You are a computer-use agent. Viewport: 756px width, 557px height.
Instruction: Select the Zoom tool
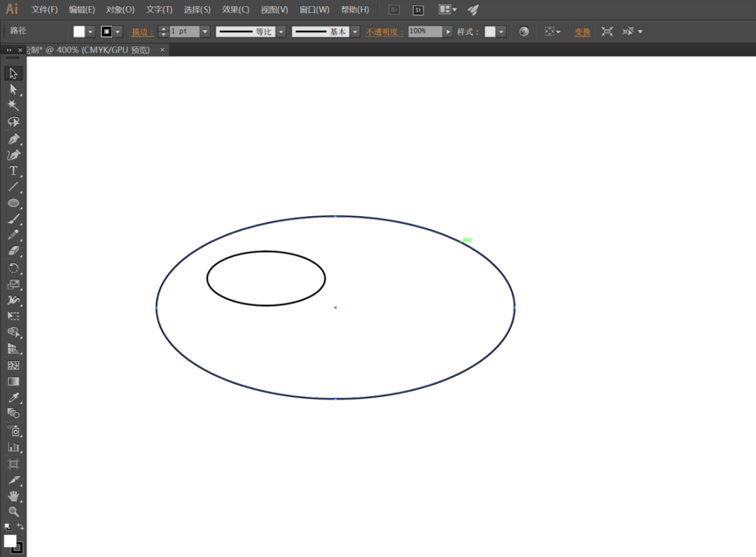tap(13, 512)
